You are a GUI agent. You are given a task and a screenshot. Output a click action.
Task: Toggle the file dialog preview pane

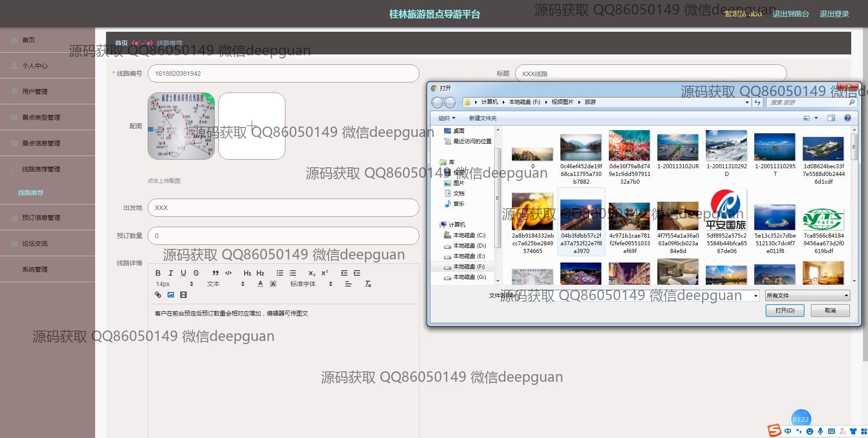click(x=831, y=118)
